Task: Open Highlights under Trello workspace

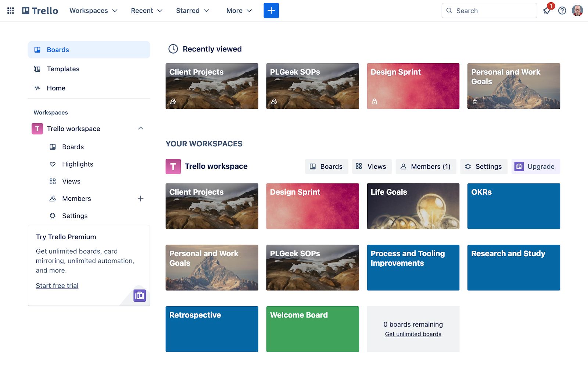Action: 78,164
